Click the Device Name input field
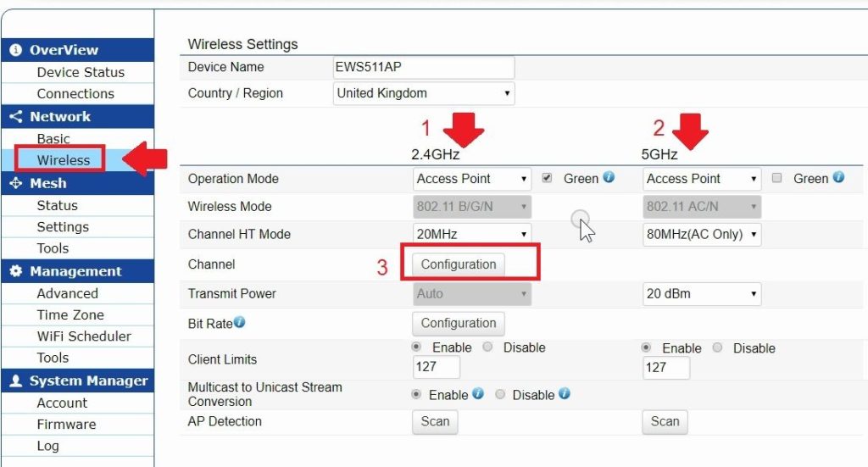The width and height of the screenshot is (868, 467). pyautogui.click(x=423, y=68)
